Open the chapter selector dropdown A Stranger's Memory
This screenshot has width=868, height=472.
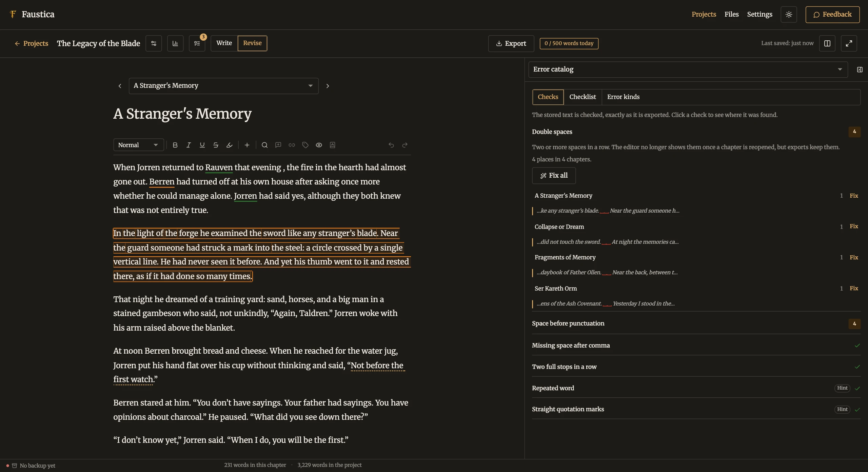223,86
